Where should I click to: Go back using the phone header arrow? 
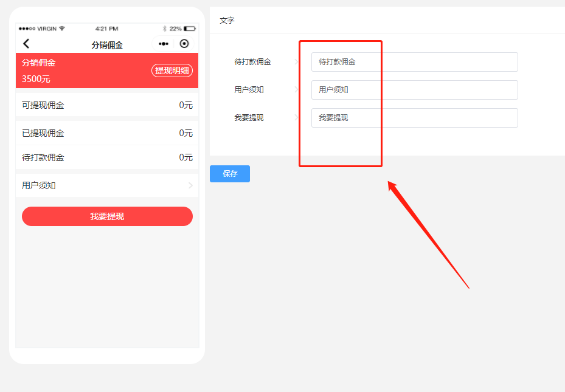pos(26,44)
